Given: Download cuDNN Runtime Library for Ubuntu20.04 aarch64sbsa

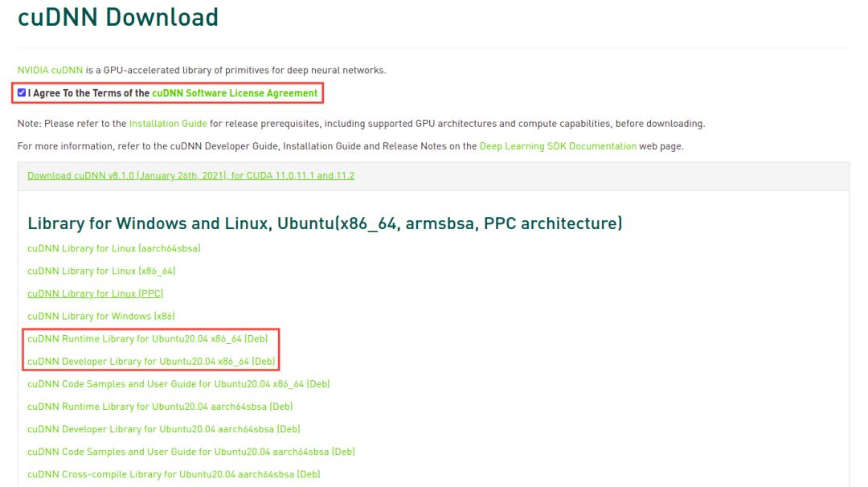Looking at the screenshot, I should (160, 407).
